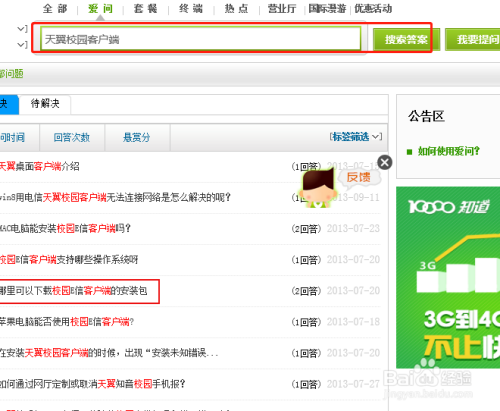
Task: Select the 优惠活动 category tab
Action: [x=373, y=9]
